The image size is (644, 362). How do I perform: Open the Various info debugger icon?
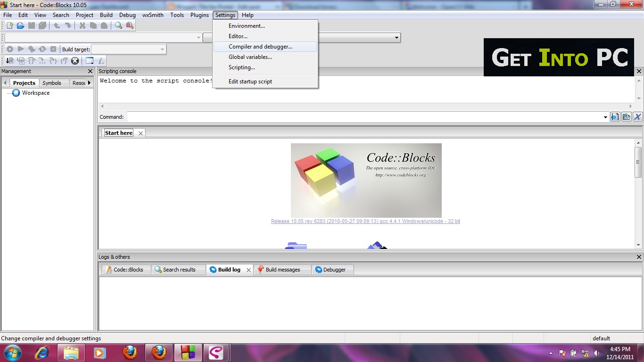101,61
